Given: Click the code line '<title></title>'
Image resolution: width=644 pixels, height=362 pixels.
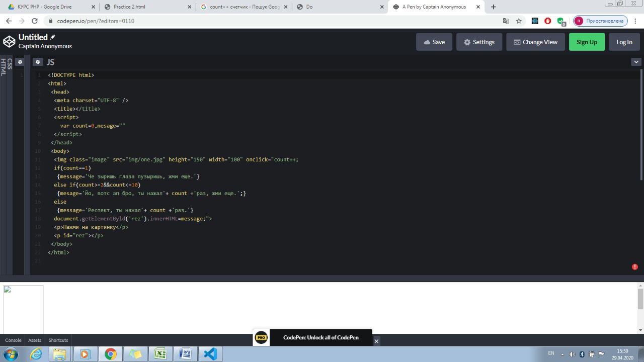Looking at the screenshot, I should click(77, 109).
